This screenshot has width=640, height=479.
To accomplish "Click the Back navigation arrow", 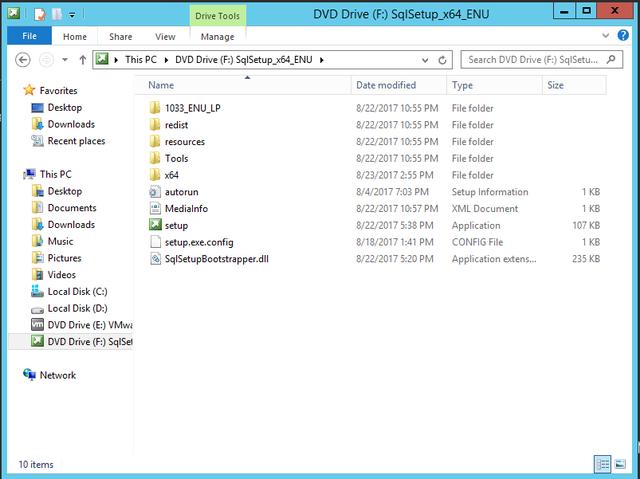I will pos(23,60).
